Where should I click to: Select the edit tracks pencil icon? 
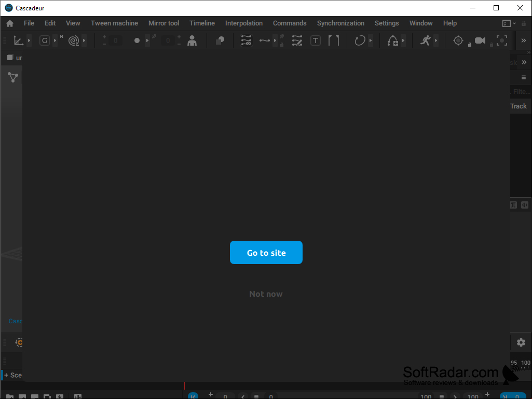click(297, 40)
